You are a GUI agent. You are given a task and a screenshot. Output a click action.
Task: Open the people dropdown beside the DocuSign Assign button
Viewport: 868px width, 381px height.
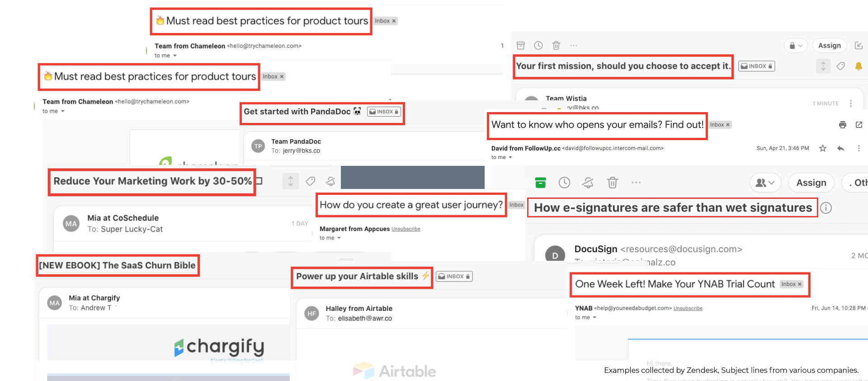[765, 183]
